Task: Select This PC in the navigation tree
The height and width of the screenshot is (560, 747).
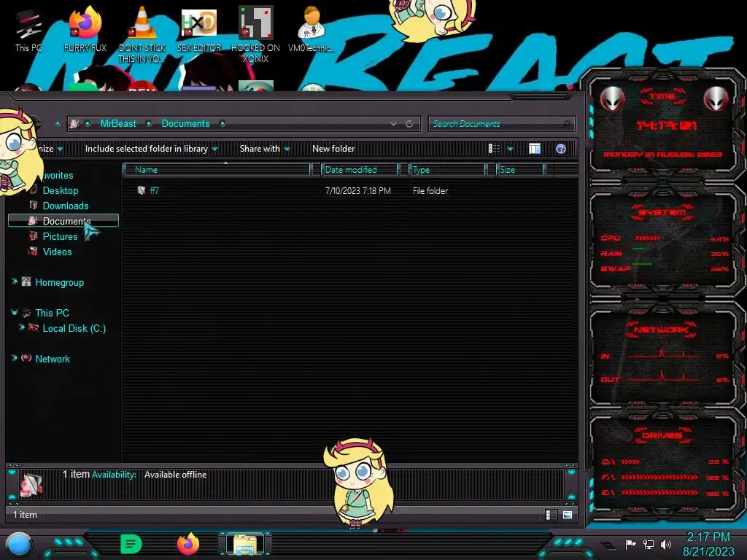Action: click(52, 313)
